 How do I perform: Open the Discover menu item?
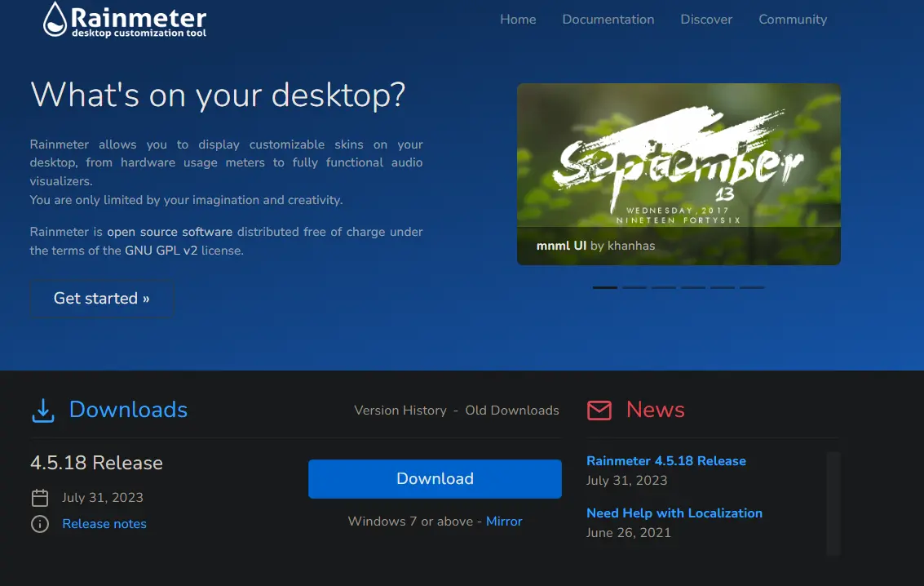[706, 20]
